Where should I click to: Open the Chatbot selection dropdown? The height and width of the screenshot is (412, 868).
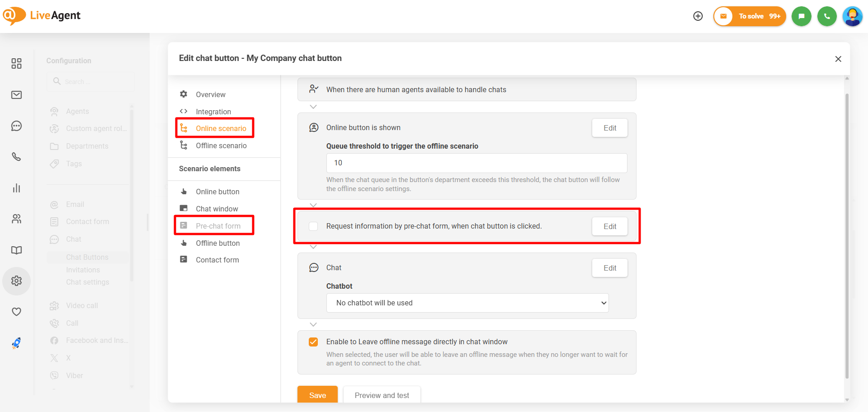point(467,303)
